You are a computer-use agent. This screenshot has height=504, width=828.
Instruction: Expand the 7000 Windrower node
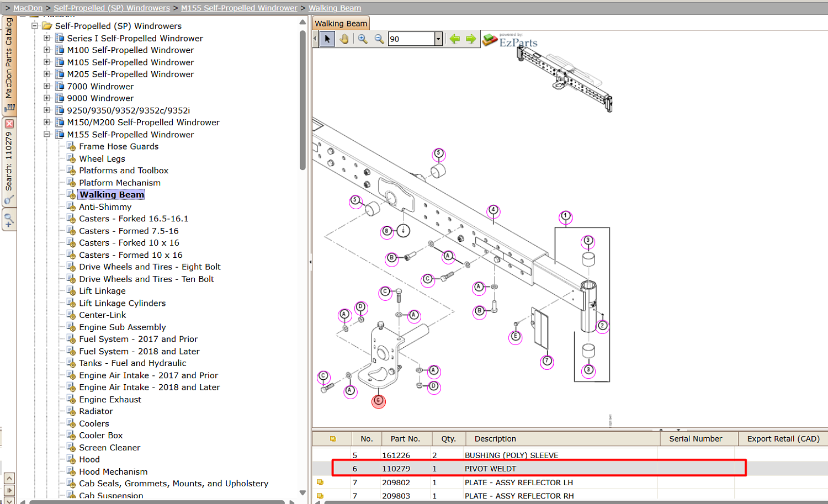click(x=47, y=86)
